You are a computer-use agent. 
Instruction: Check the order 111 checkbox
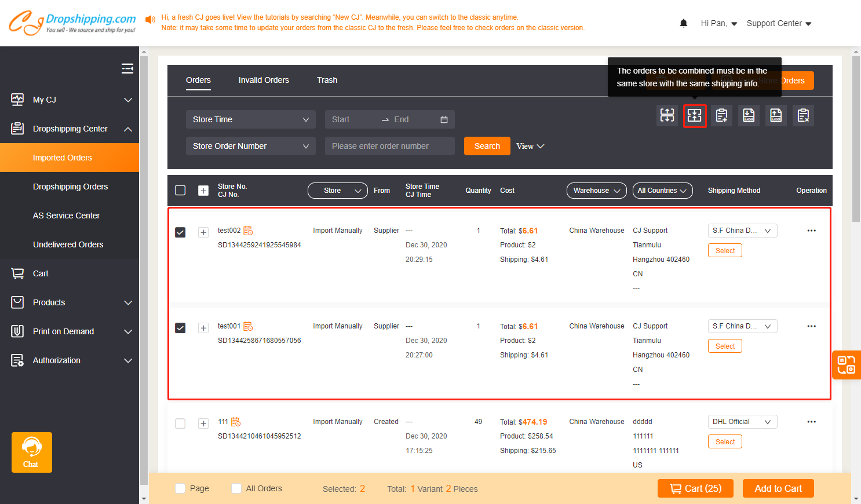[180, 423]
